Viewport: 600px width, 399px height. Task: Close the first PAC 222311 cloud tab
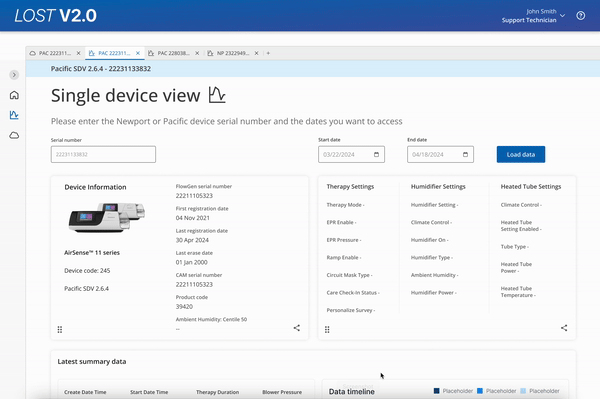(x=78, y=53)
